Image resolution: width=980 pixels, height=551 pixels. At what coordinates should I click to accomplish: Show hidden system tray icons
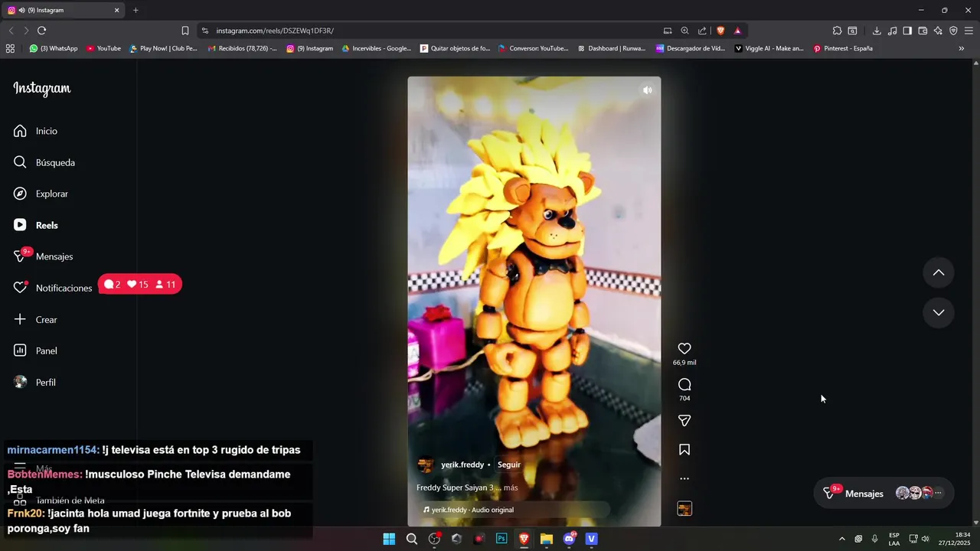[842, 539]
